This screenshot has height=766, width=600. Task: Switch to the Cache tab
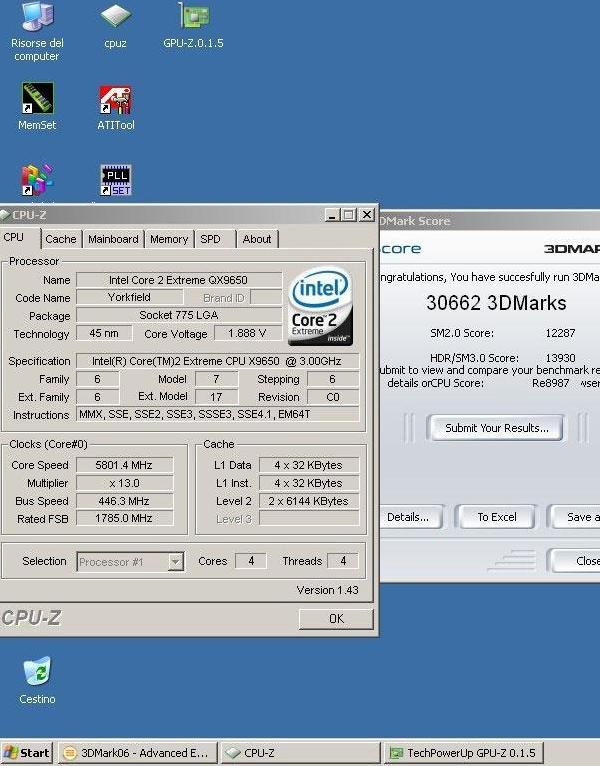pos(61,239)
